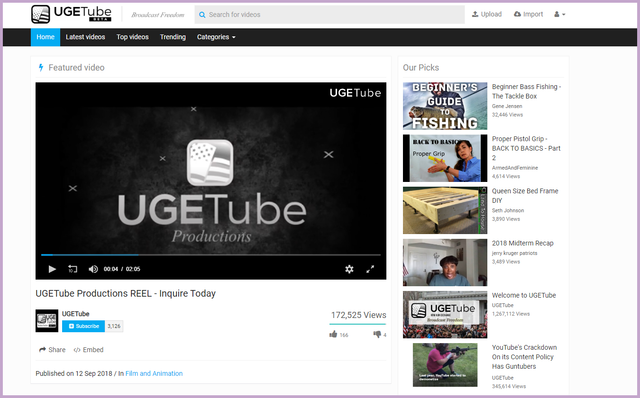This screenshot has height=398, width=640.
Task: Click the Embed button
Action: pyautogui.click(x=89, y=350)
